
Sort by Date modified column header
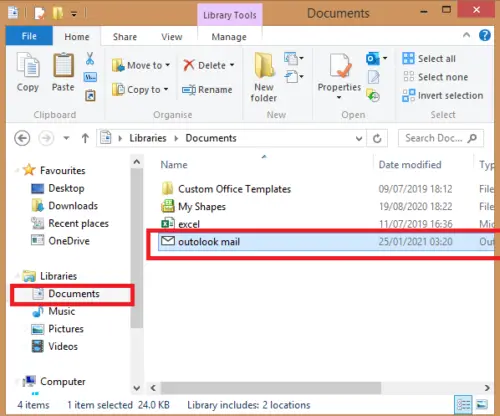click(410, 165)
